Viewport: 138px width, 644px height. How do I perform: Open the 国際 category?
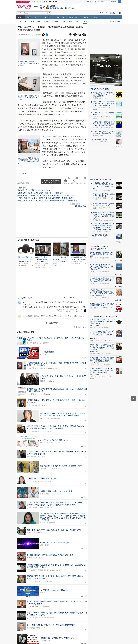[x=32, y=21]
